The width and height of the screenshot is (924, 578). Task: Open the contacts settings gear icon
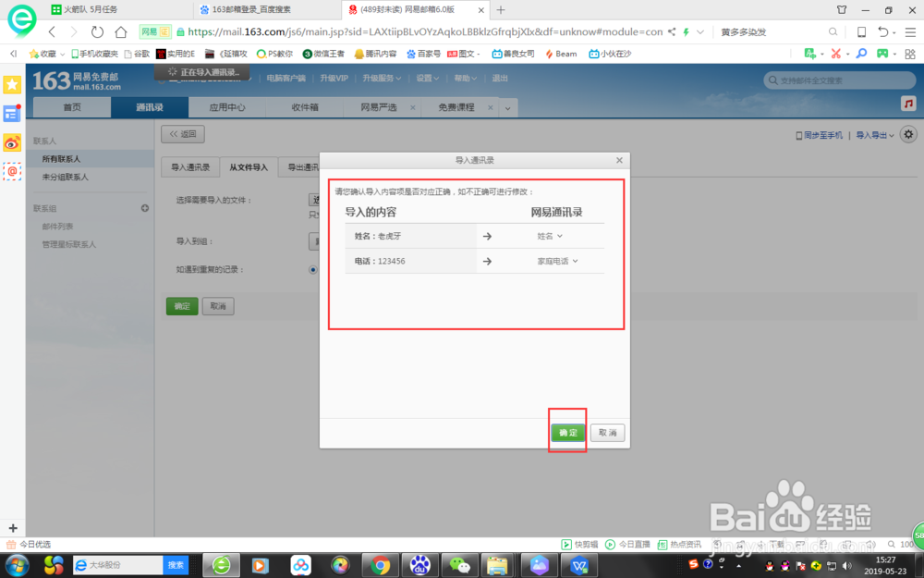coord(907,134)
